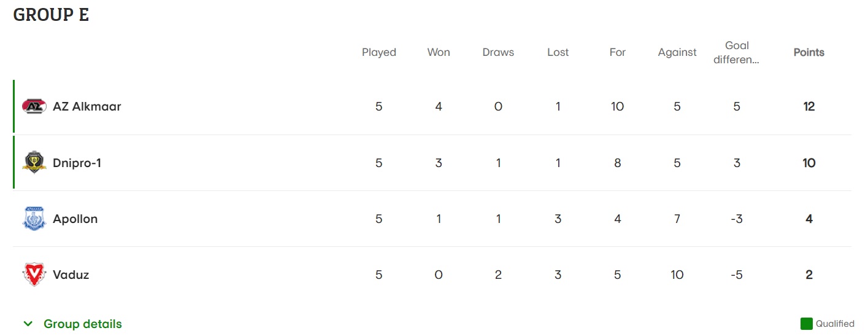868x336 pixels.
Task: Click AZ Alkmaar's 12 points value
Action: point(808,107)
